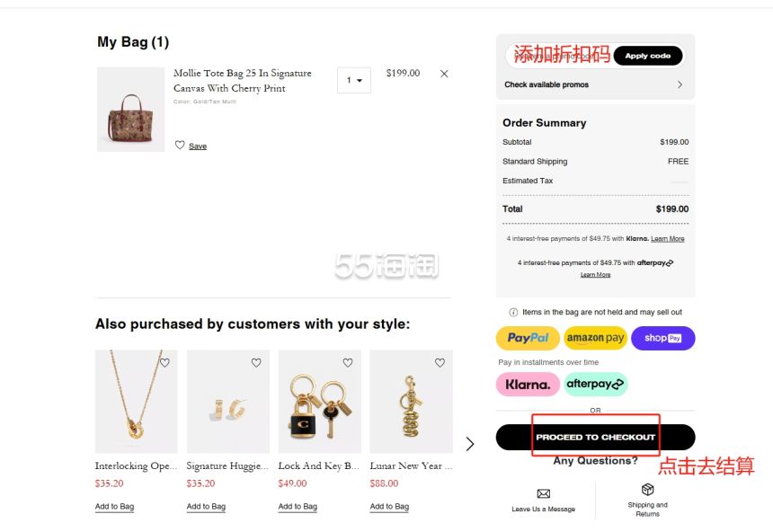Image resolution: width=773 pixels, height=532 pixels.
Task: Show next recommended products with arrow
Action: 470,444
